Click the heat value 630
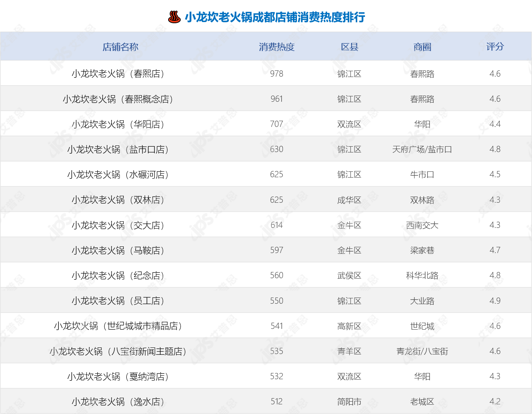This screenshot has width=532, height=414. point(277,149)
